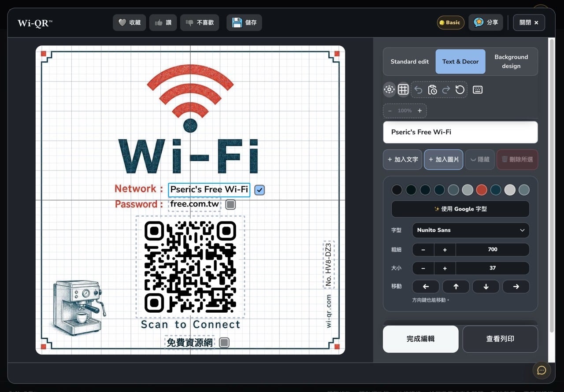This screenshot has width=564, height=392.
Task: Toggle the grid overlay icon
Action: (403, 90)
